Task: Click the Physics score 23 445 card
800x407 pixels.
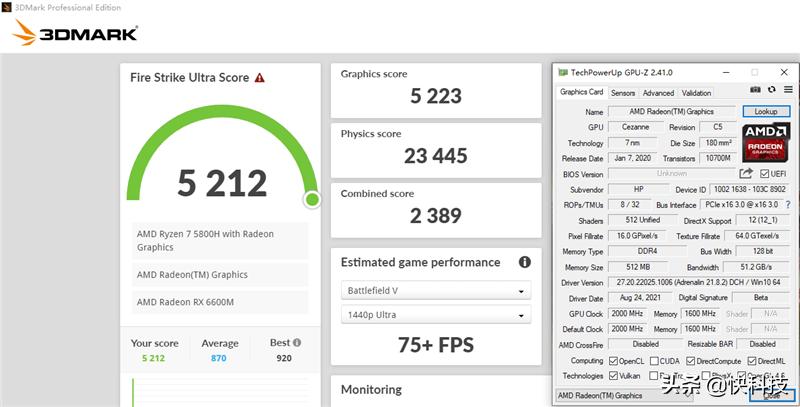Action: [x=436, y=150]
